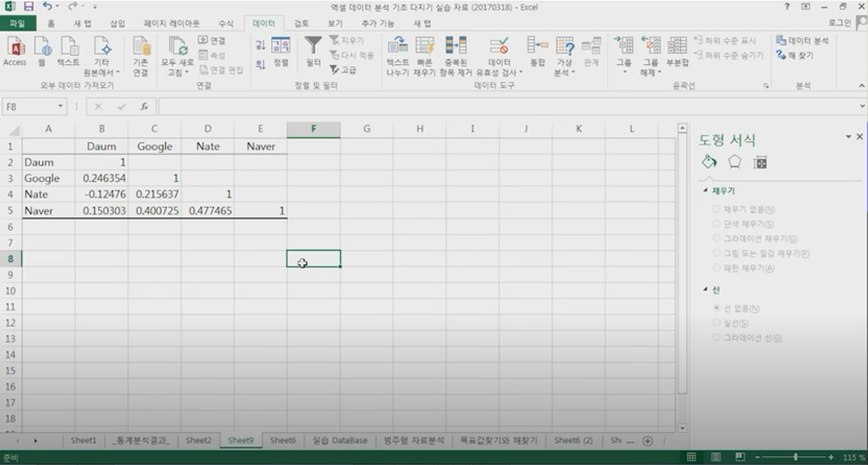Remove duplicates (중복된 항목 제거)

pyautogui.click(x=456, y=57)
